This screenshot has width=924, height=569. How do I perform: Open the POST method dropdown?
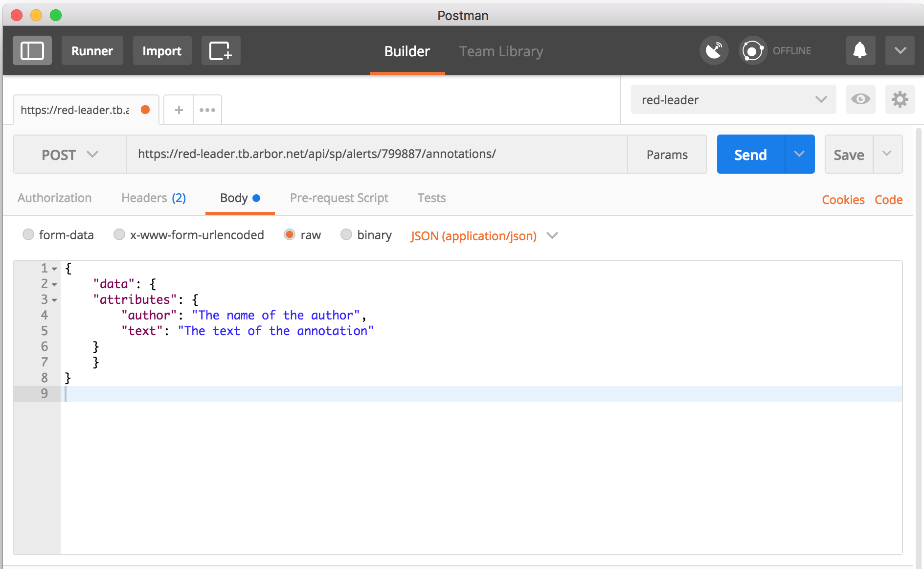pos(70,155)
